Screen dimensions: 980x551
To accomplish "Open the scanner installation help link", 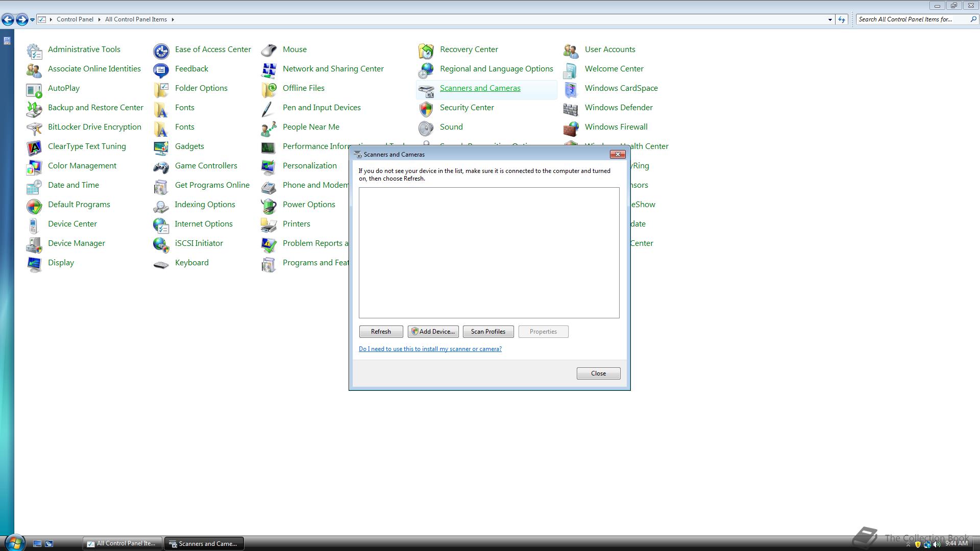I will pos(430,349).
